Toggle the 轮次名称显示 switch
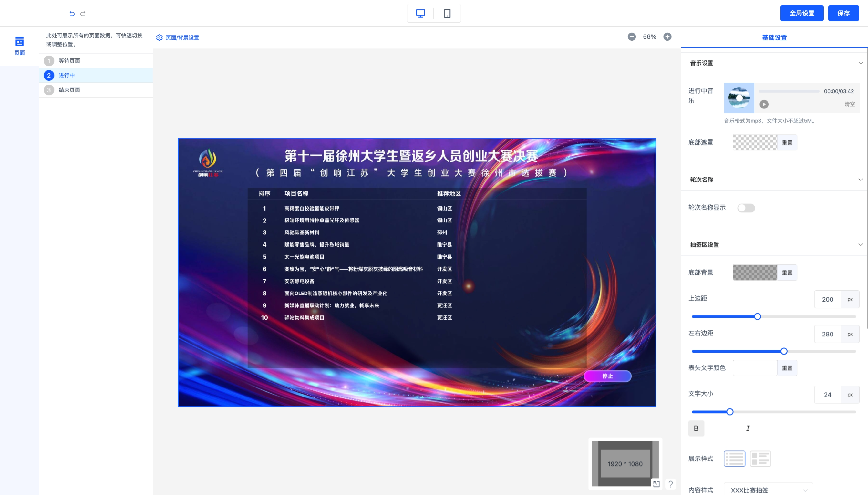Viewport: 868px width, 495px height. [x=746, y=208]
